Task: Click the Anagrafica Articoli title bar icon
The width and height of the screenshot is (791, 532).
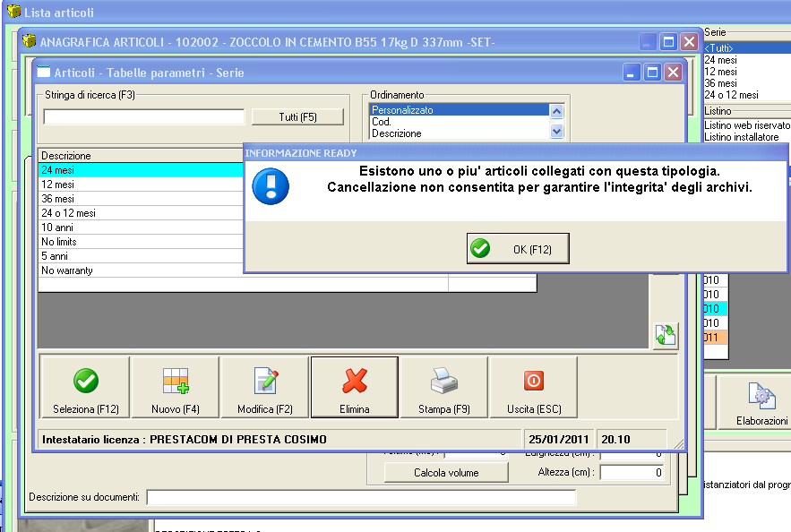Action: (x=30, y=41)
